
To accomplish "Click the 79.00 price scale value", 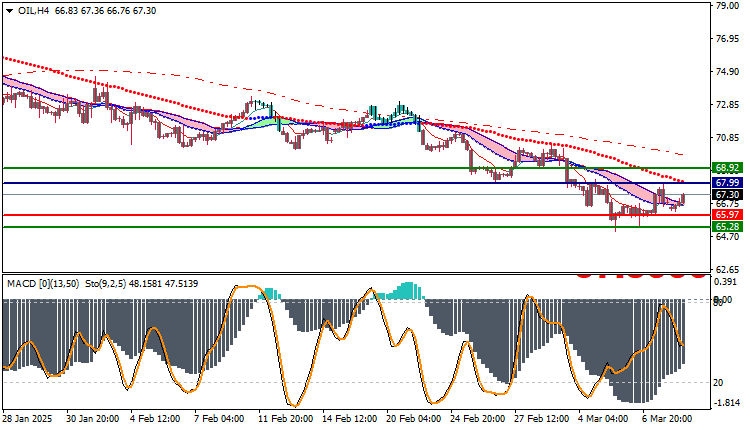I will click(728, 6).
